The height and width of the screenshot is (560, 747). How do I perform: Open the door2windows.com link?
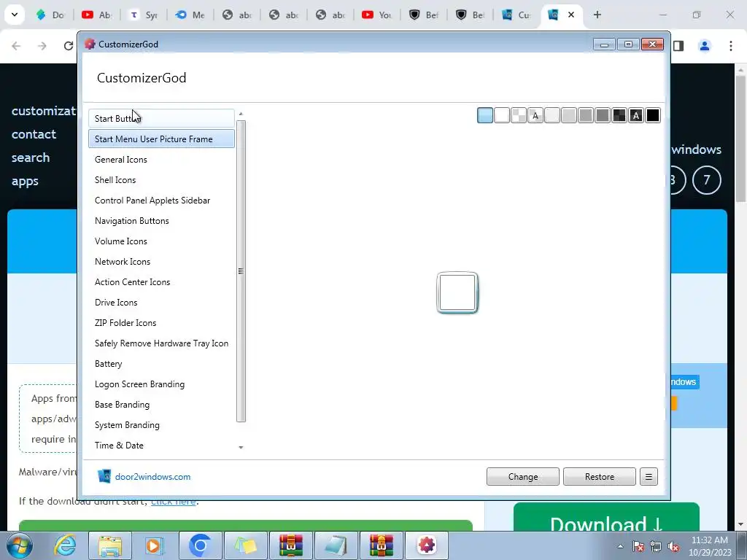[152, 477]
